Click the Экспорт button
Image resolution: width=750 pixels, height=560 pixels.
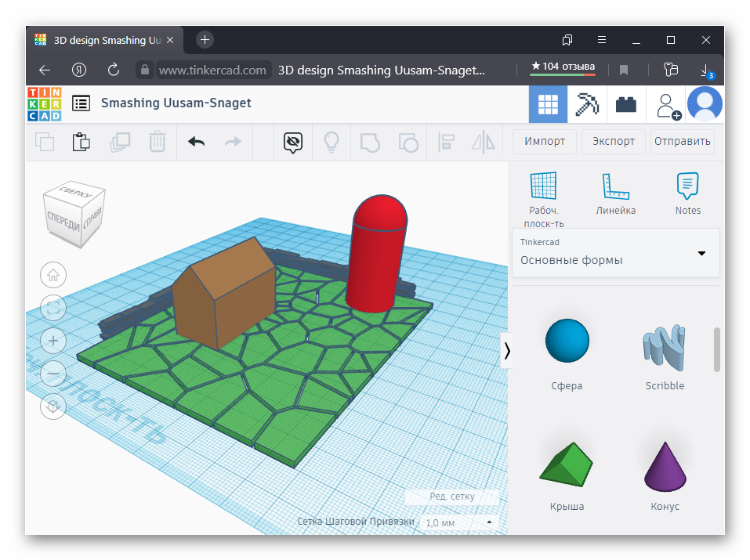(x=614, y=142)
